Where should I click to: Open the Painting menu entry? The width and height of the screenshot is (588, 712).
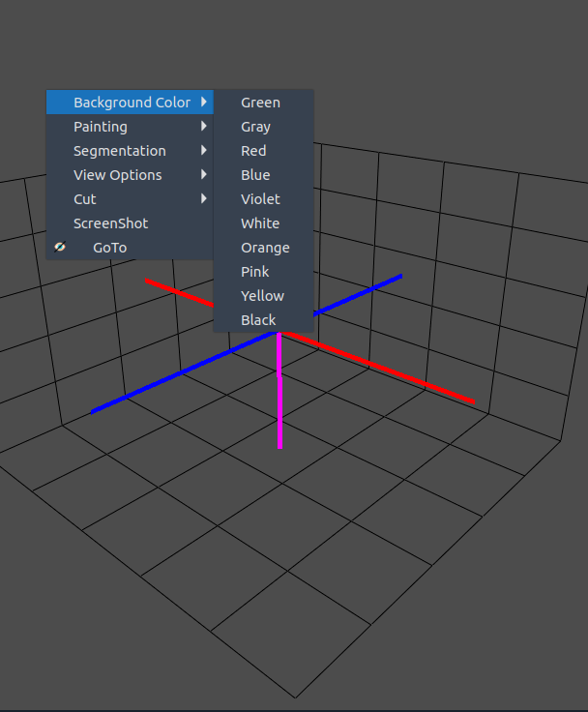click(x=130, y=127)
